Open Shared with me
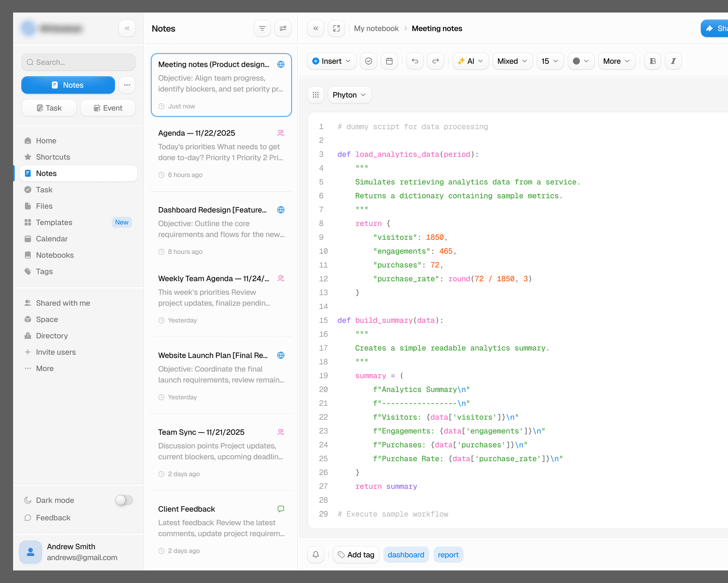The image size is (728, 583). click(x=79, y=303)
